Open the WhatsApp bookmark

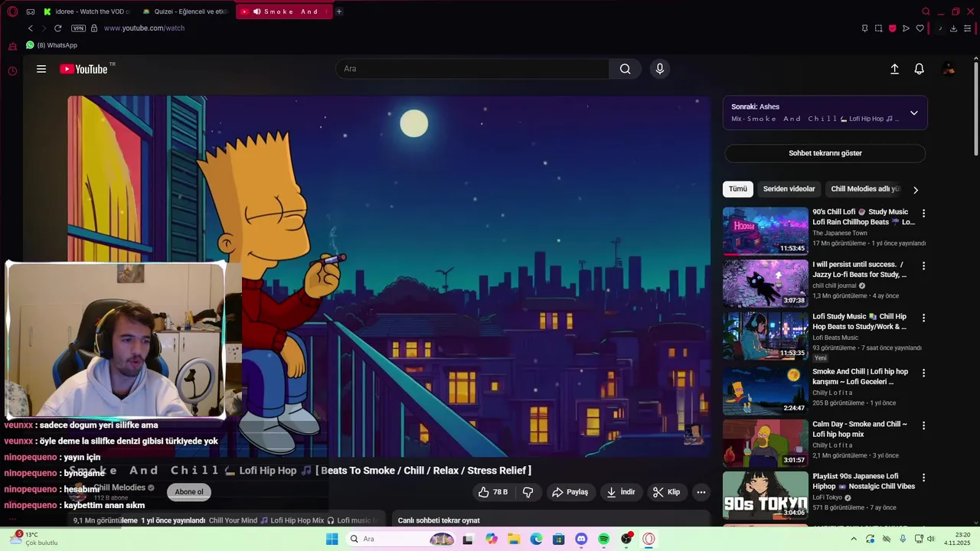tap(51, 45)
